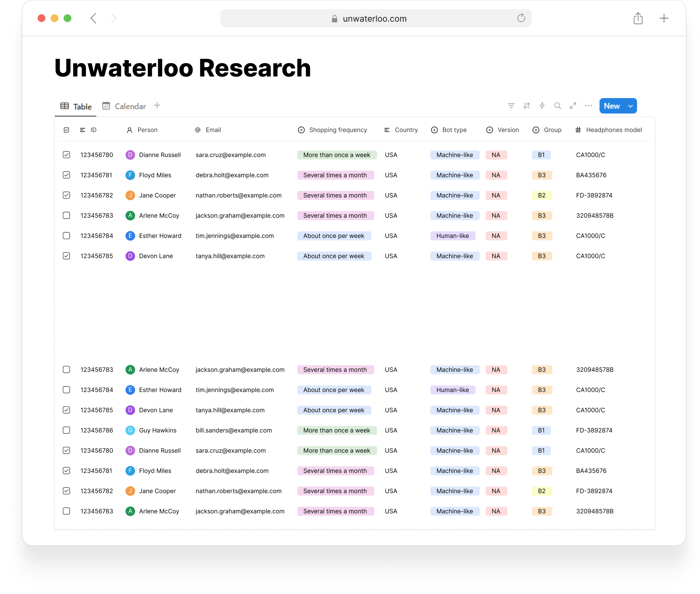Open the Bot type column dropdown icon

tap(434, 130)
